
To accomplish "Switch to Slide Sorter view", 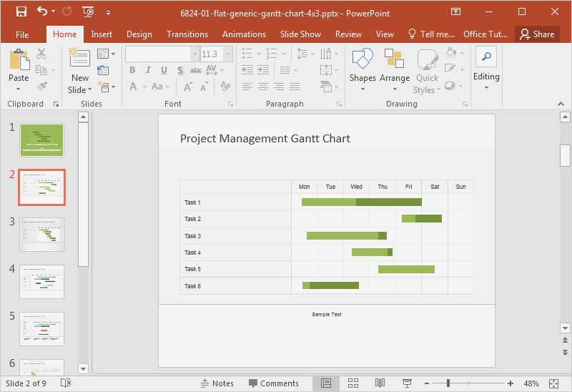I will (352, 383).
